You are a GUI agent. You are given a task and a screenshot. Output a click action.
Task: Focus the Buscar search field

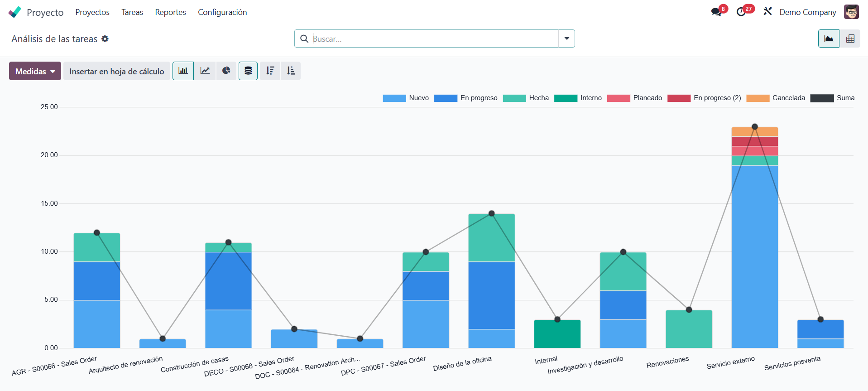tap(434, 39)
